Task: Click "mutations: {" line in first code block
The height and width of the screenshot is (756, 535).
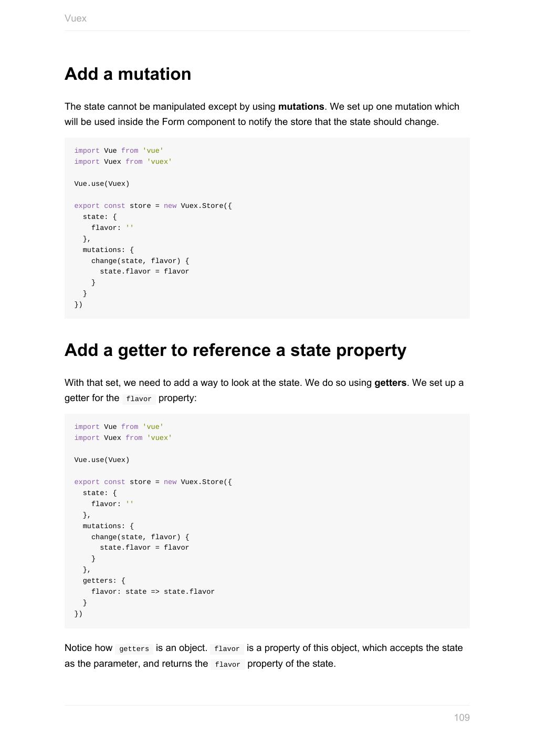Action: (x=108, y=250)
